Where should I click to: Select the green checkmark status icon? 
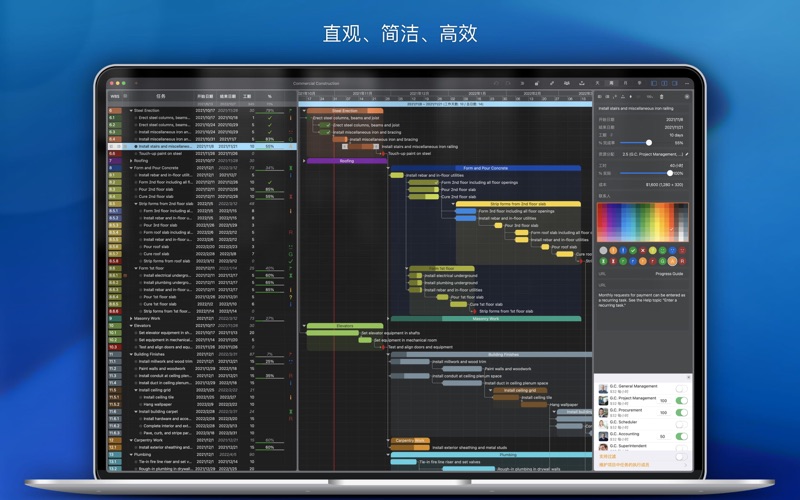[633, 251]
